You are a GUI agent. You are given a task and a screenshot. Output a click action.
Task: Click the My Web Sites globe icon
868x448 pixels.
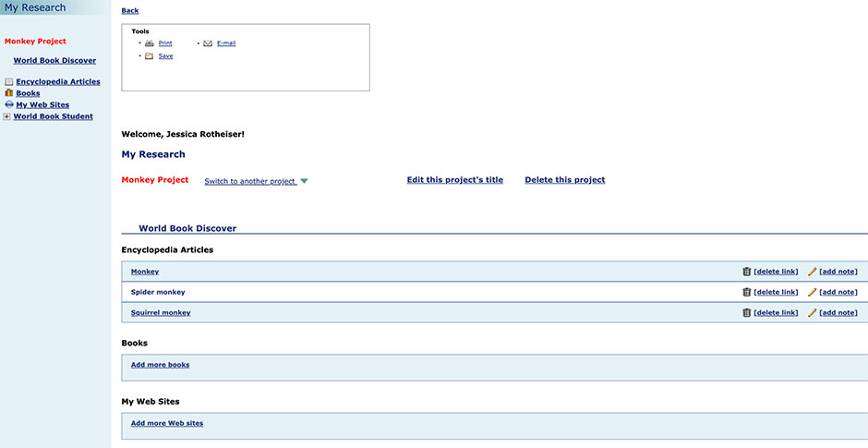[9, 104]
